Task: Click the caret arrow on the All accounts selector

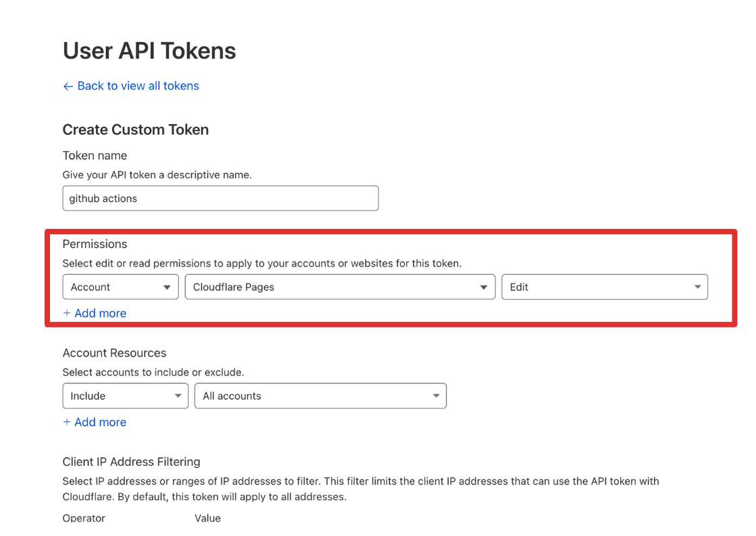Action: coord(436,396)
